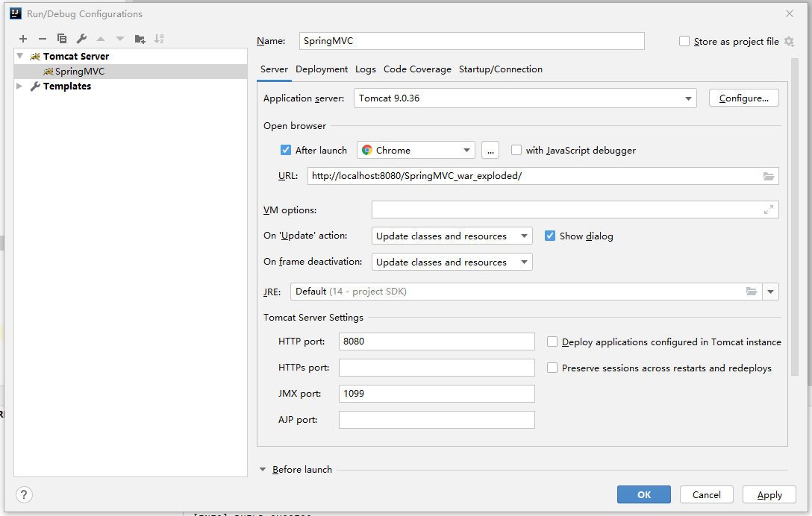Switch to the Deployment tab
Screen dimensions: 812x516
[322, 69]
